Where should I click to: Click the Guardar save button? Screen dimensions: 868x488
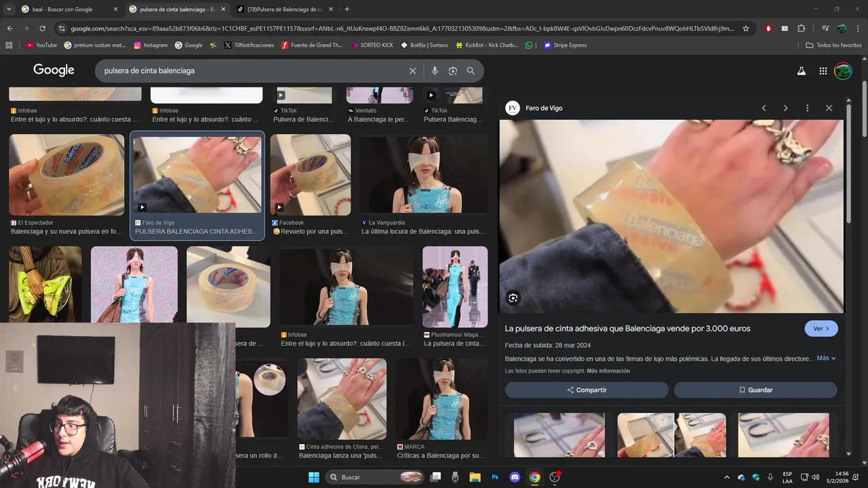pos(755,390)
